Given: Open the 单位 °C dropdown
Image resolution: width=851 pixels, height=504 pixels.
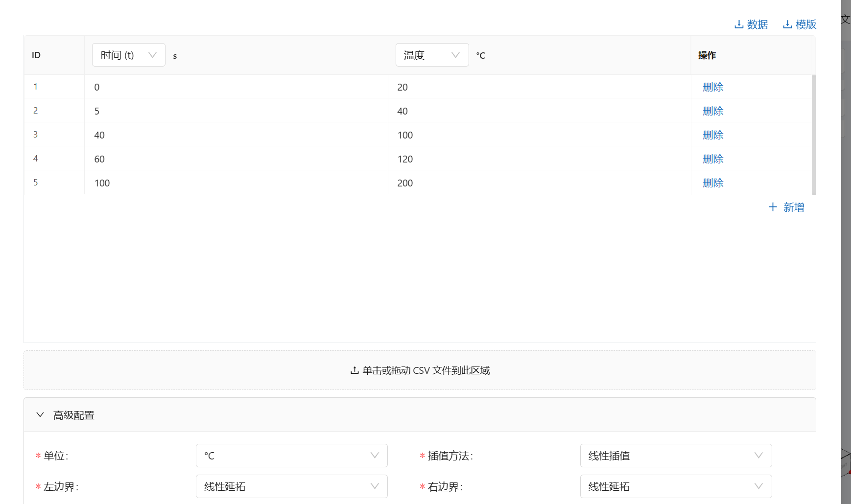Looking at the screenshot, I should (x=292, y=456).
